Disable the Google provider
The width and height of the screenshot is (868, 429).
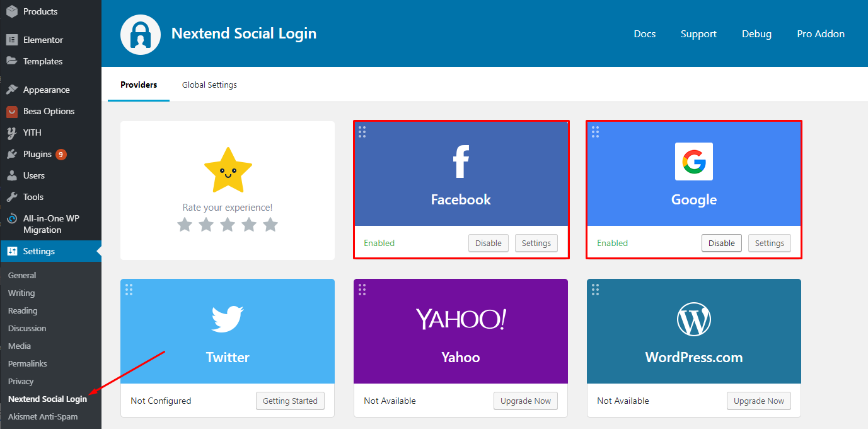(722, 243)
